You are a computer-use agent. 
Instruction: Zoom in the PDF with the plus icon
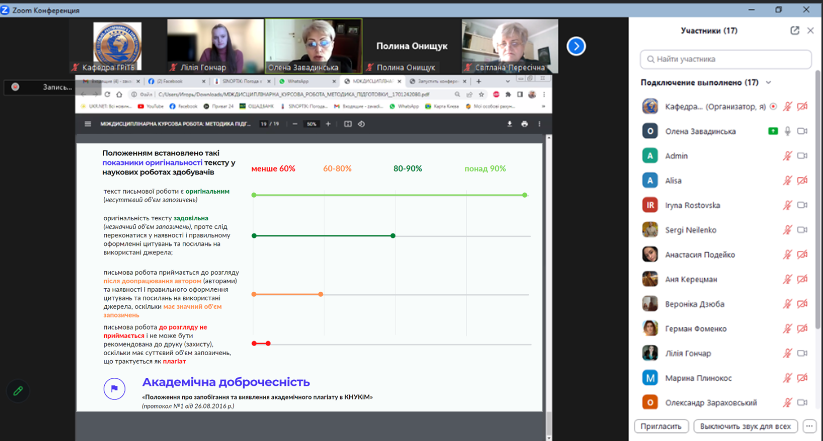click(328, 124)
